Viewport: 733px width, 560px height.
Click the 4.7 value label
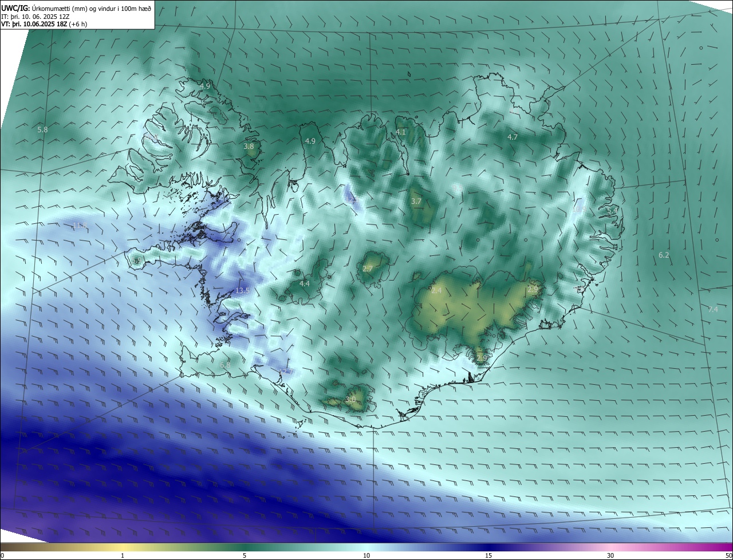[x=513, y=137]
